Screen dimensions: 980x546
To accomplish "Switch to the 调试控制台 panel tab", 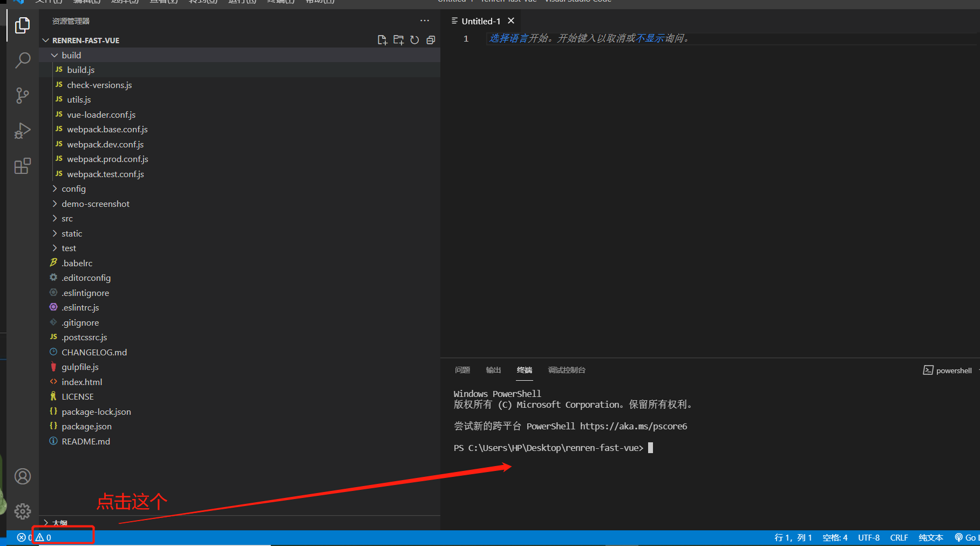I will [567, 370].
